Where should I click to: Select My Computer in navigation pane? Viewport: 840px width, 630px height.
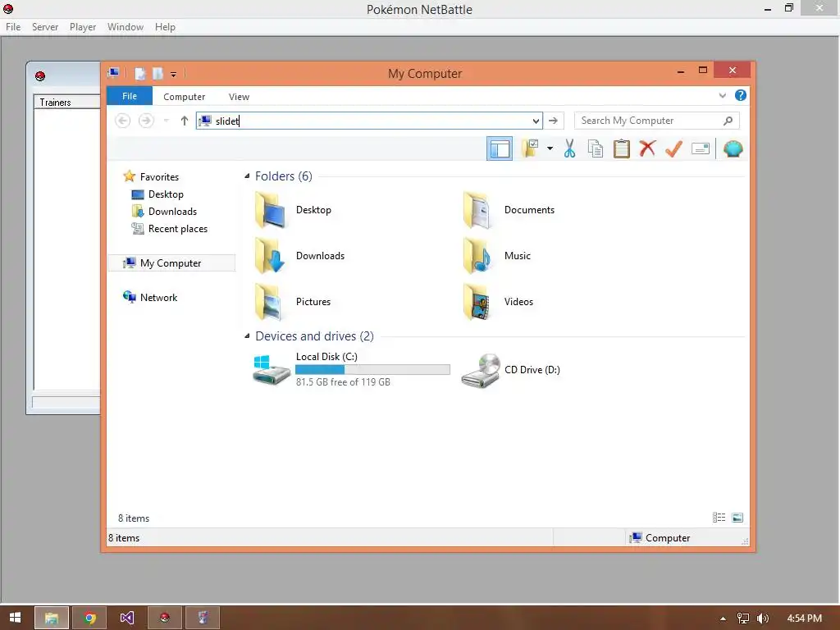(171, 263)
